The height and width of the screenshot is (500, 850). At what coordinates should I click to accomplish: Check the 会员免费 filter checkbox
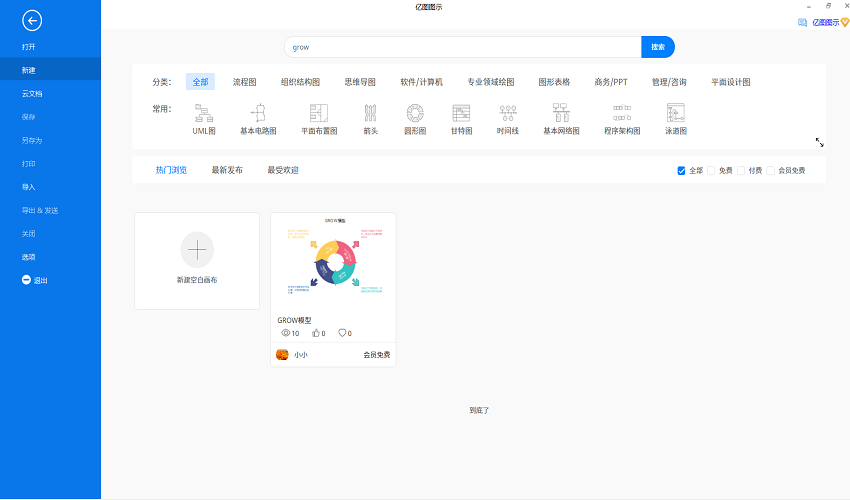pyautogui.click(x=770, y=171)
